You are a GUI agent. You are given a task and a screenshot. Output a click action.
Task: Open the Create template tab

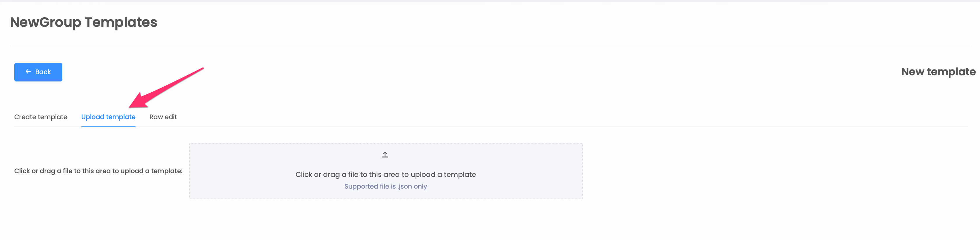point(41,117)
